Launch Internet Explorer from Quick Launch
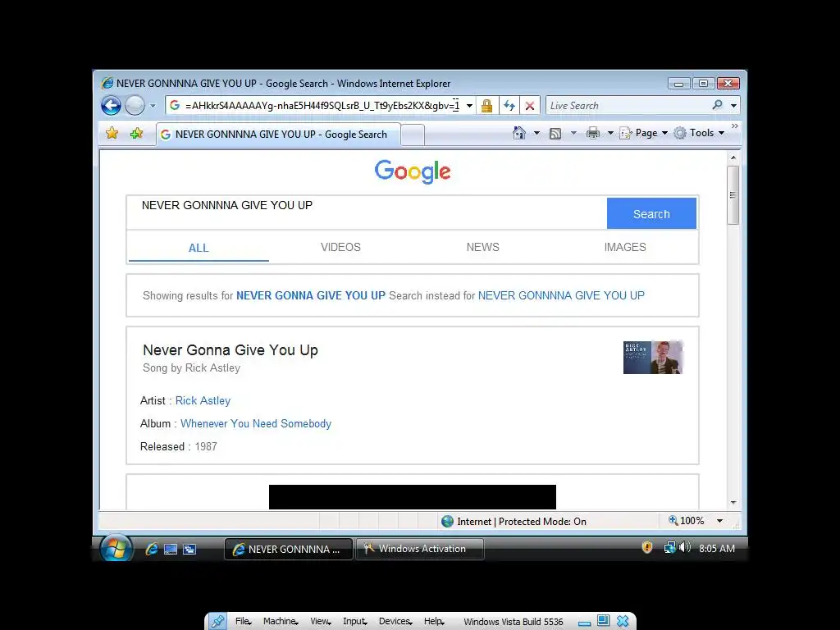The width and height of the screenshot is (840, 630). (152, 549)
